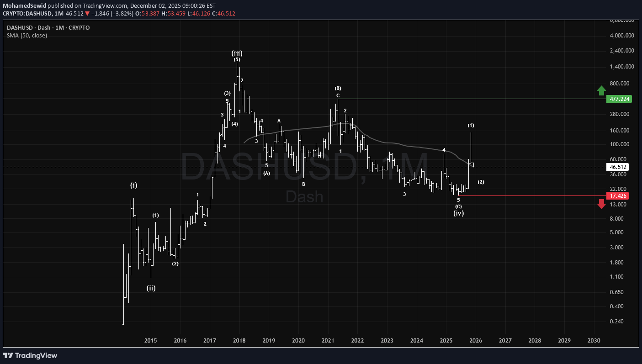
Task: Click the (ii) wave label
Action: pos(151,288)
